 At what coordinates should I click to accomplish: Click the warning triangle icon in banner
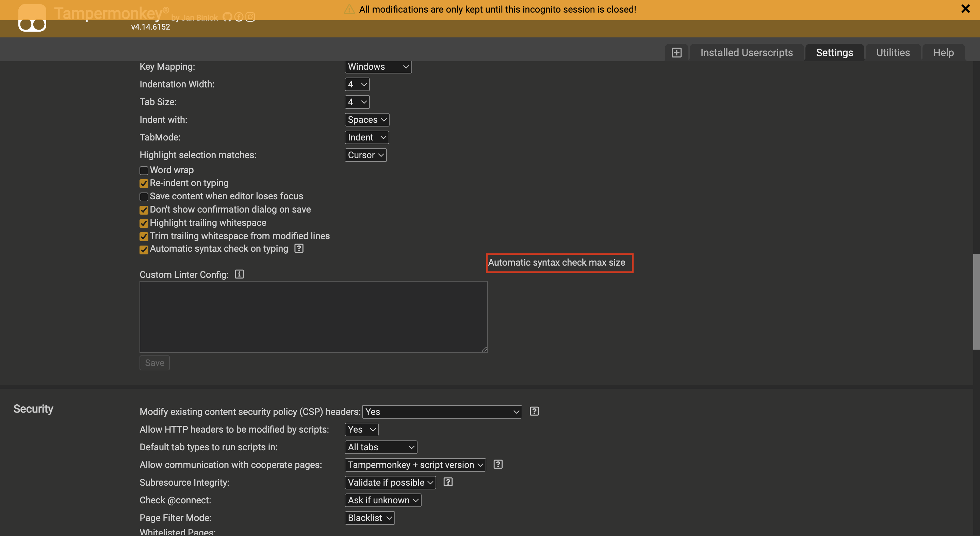coord(349,9)
